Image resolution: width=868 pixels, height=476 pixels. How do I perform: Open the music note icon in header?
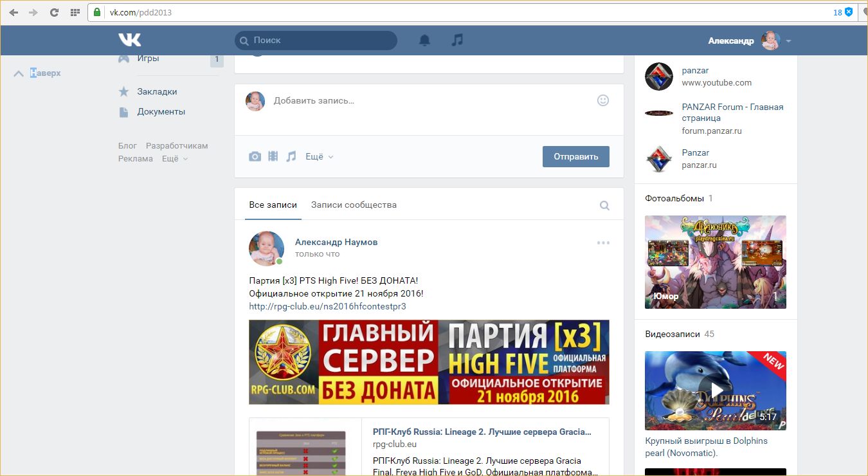pyautogui.click(x=457, y=40)
